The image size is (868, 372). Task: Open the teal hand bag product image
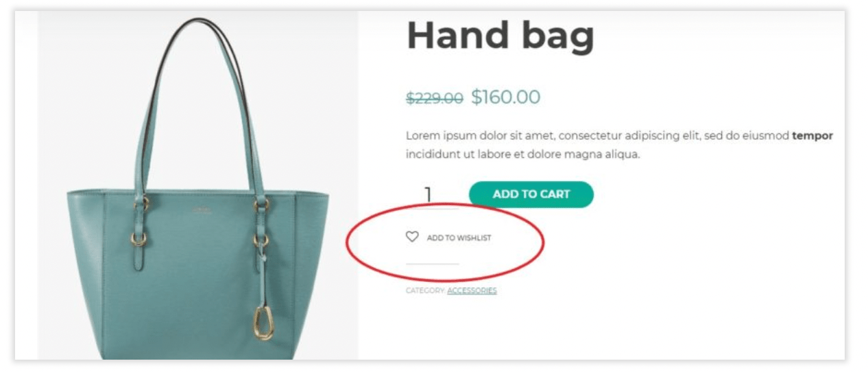pos(198,185)
